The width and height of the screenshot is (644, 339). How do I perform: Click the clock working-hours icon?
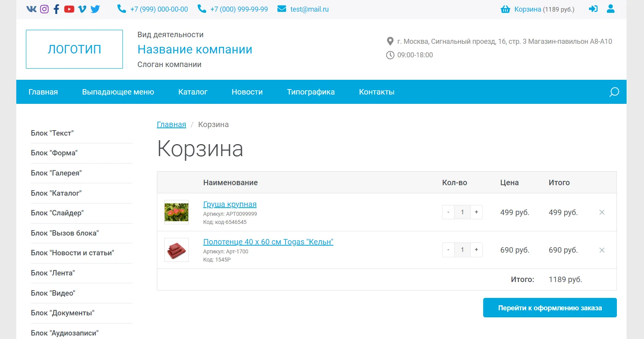[x=390, y=55]
